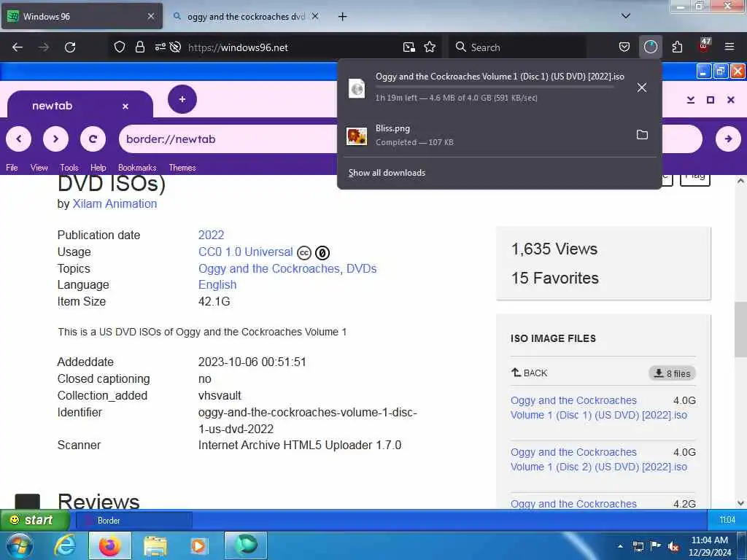The height and width of the screenshot is (560, 747).
Task: Download Volume 1 Disc 2 ISO link
Action: click(598, 459)
